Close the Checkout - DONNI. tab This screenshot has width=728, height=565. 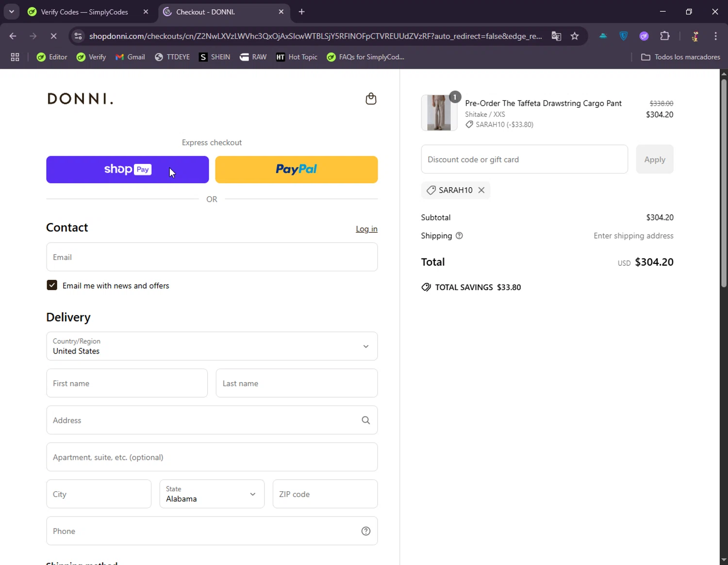click(281, 12)
